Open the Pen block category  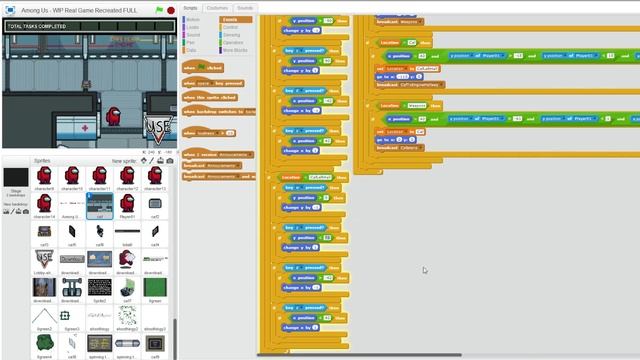coord(191,42)
